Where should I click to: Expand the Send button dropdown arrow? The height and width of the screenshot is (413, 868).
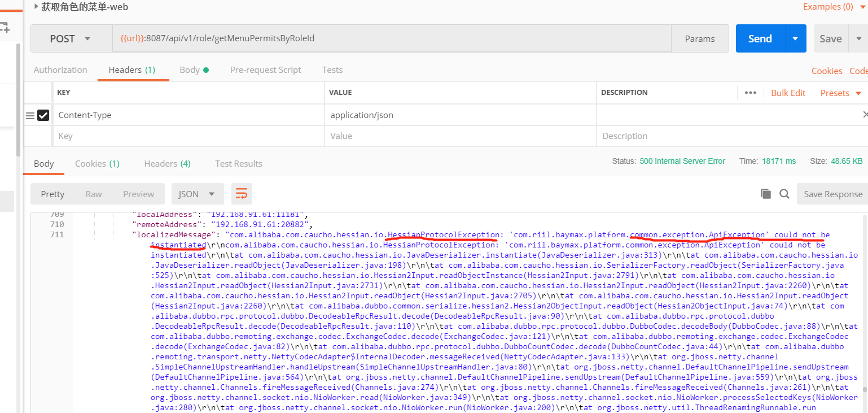pos(795,38)
